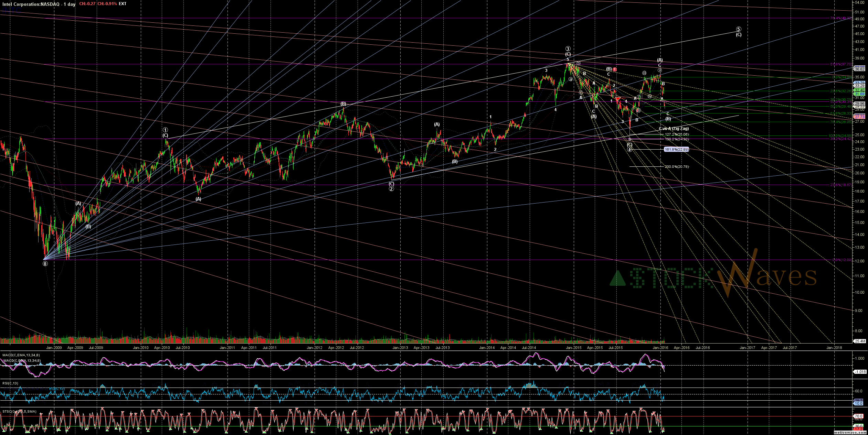Viewport: 868px width, 435px height.
Task: Select the magenta 0.0%(12.09) retracement label
Action: coord(841,260)
